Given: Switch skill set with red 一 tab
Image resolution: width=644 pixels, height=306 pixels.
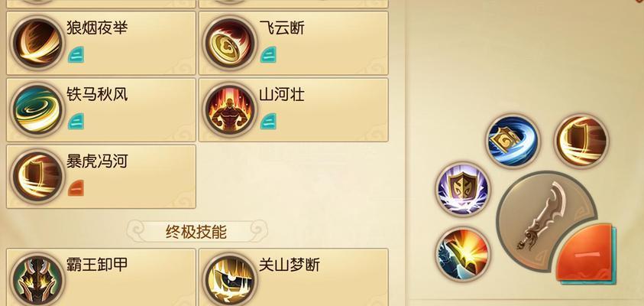Looking at the screenshot, I should 586,254.
